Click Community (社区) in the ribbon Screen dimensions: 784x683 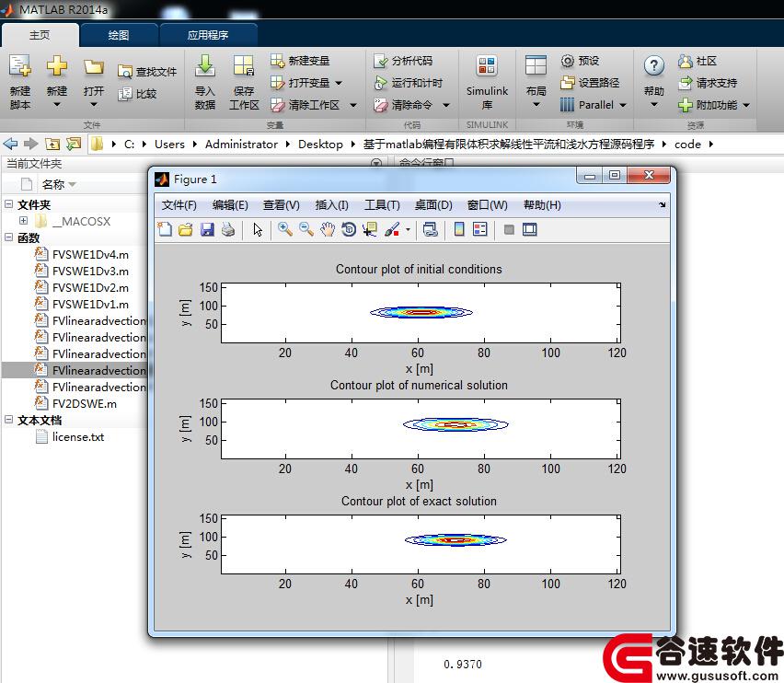698,61
